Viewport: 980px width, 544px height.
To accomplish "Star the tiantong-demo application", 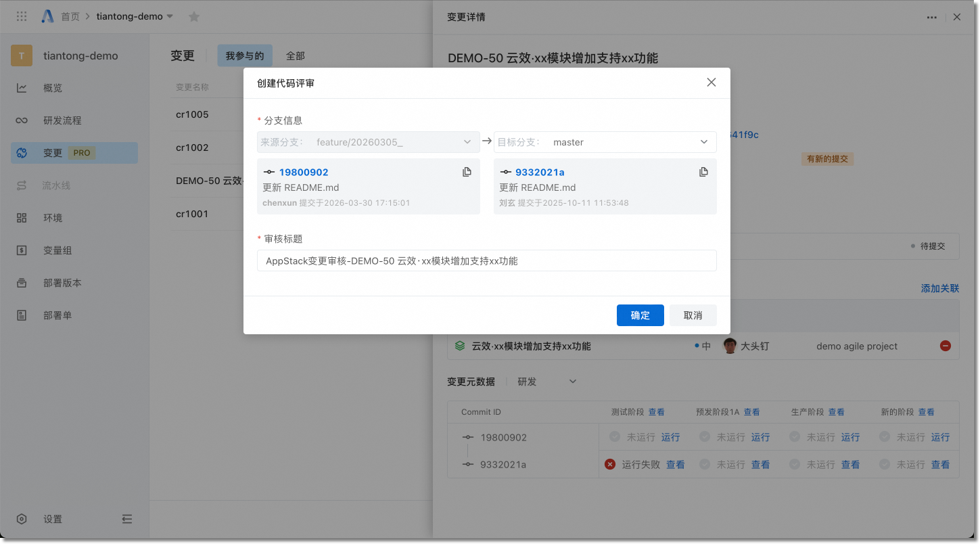I will pos(194,17).
